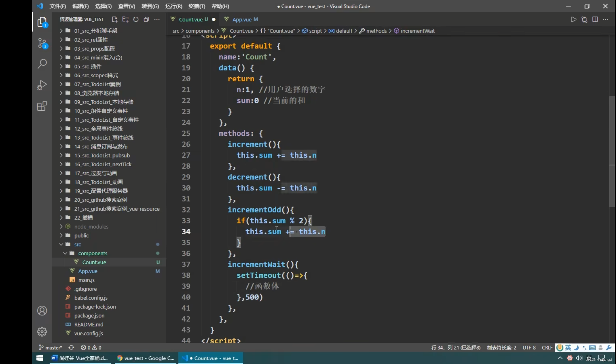Click the components breadcrumb item

point(200,31)
